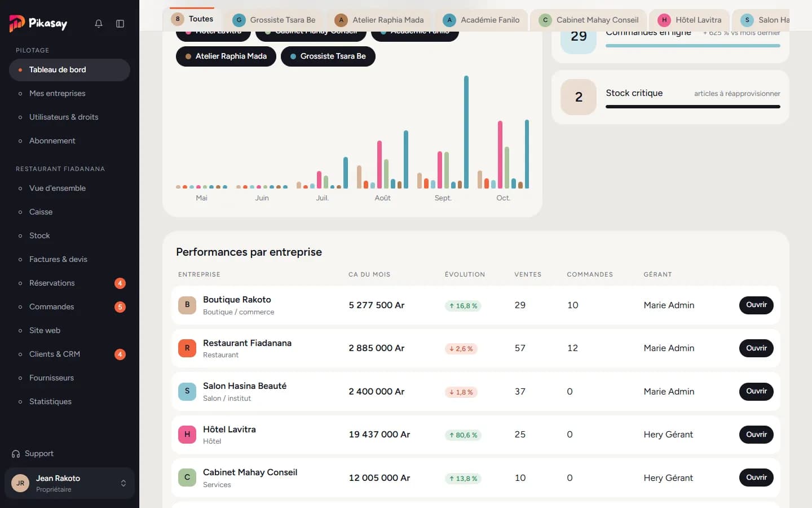This screenshot has width=812, height=508.
Task: Open Cabinet Mahay Conseil with Ouvrir button
Action: [x=756, y=478]
